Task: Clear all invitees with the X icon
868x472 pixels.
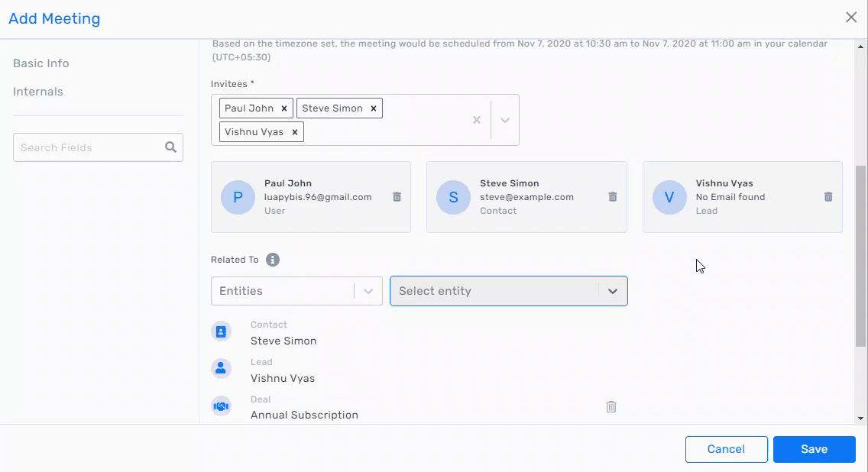Action: pyautogui.click(x=477, y=120)
